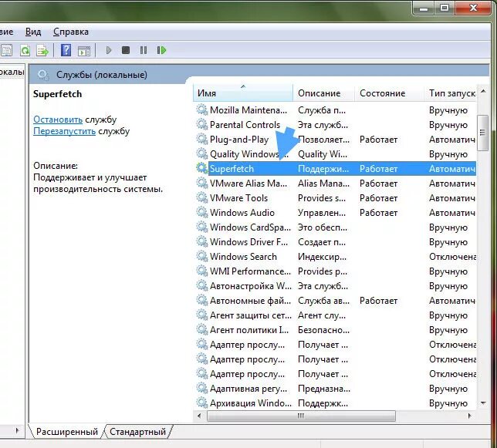Sort by the Описание column header
This screenshot has width=497, height=448.
pyautogui.click(x=323, y=93)
